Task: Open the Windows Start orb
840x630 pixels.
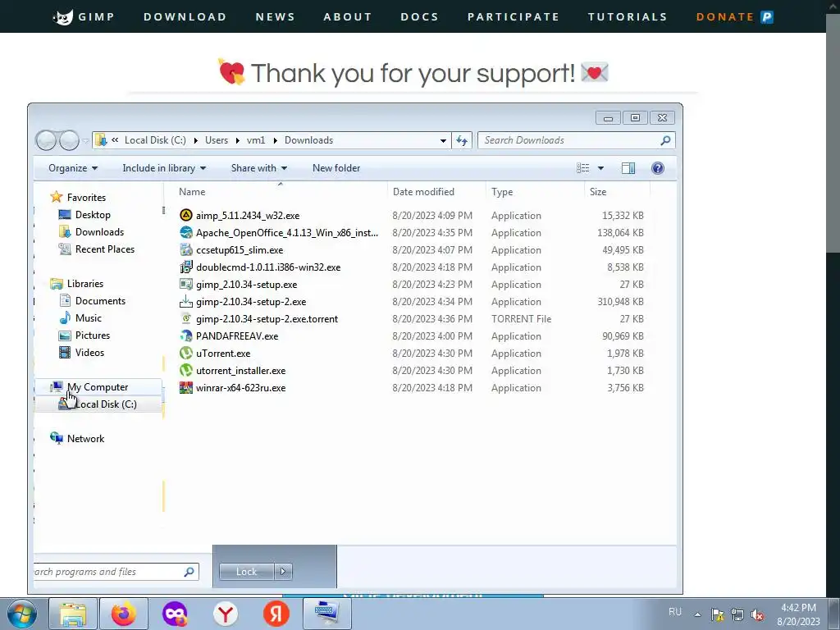Action: 22,614
